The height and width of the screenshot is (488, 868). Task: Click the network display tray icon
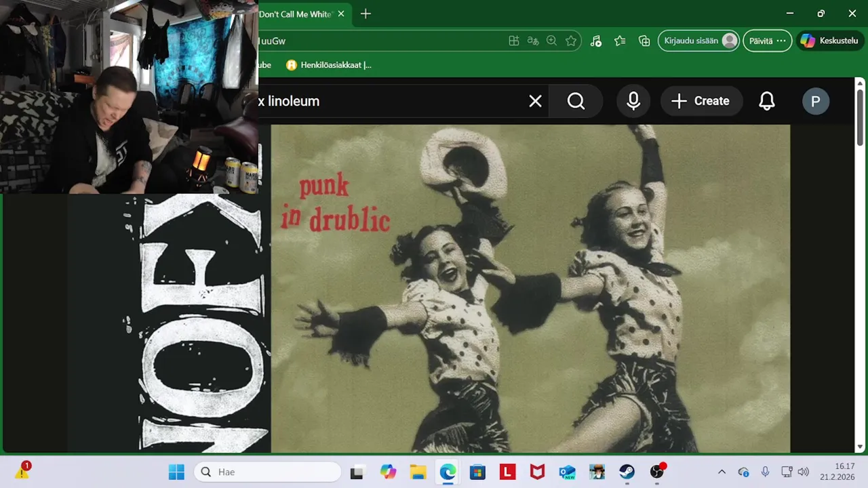point(787,472)
